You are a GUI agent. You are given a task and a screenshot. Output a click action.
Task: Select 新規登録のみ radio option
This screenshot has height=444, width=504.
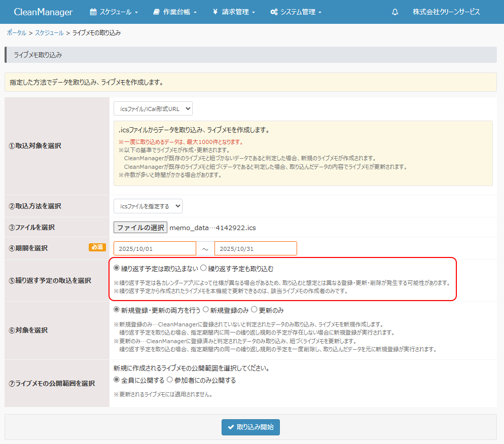206,310
